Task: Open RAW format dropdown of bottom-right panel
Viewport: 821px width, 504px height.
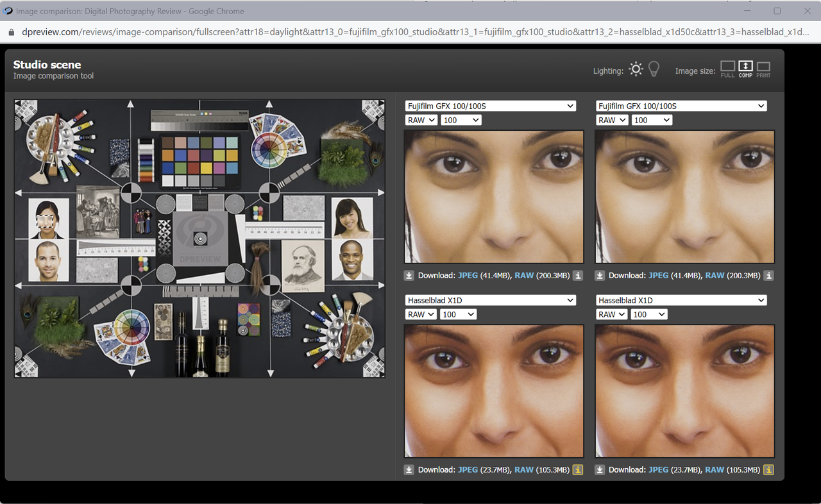Action: click(x=612, y=314)
